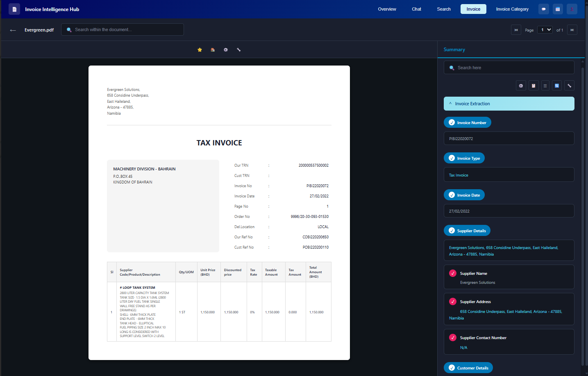Open the Overview menu item
588x376 pixels.
click(387, 9)
